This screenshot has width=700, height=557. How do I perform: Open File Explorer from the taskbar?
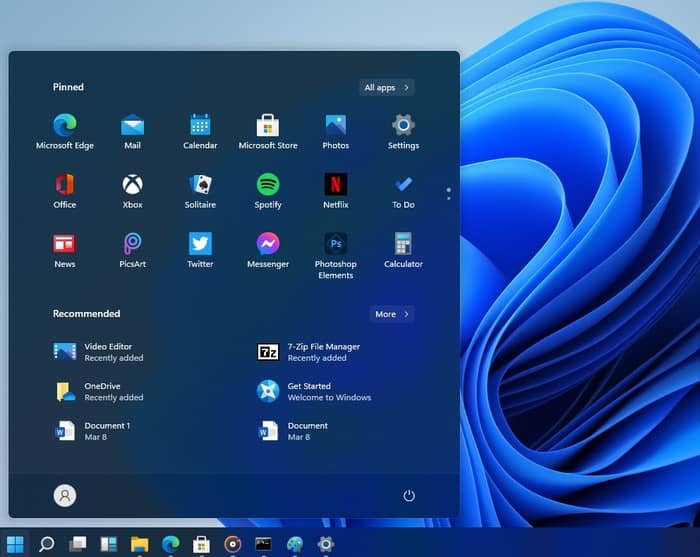pos(139,544)
